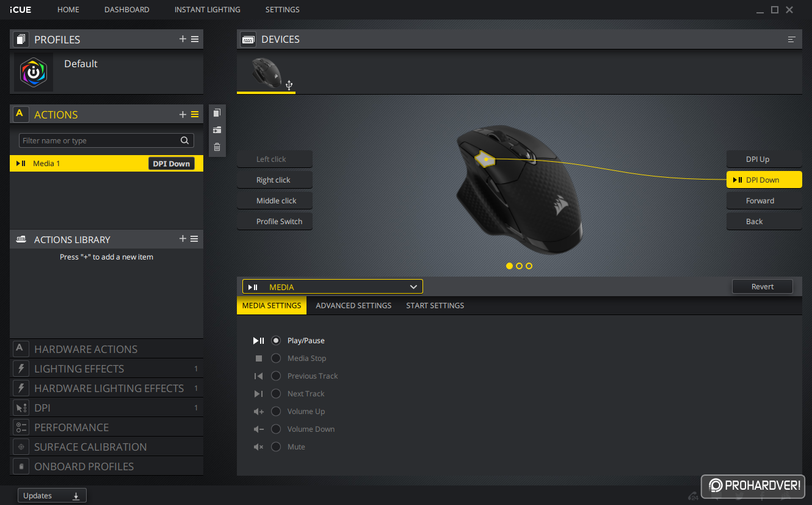The width and height of the screenshot is (812, 505).
Task: Focus the 'Filter name or type' field
Action: (x=106, y=140)
